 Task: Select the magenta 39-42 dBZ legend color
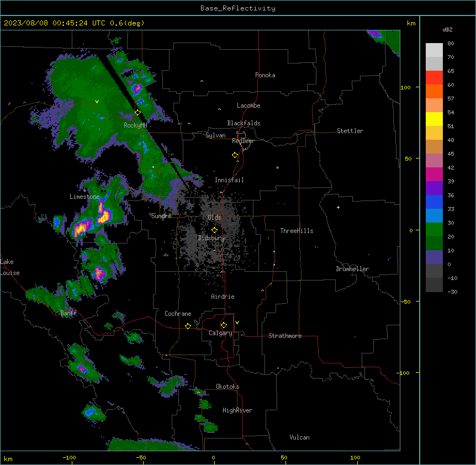pyautogui.click(x=434, y=174)
